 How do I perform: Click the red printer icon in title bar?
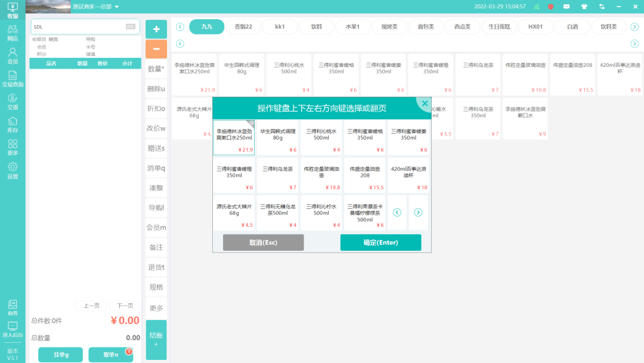(550, 7)
